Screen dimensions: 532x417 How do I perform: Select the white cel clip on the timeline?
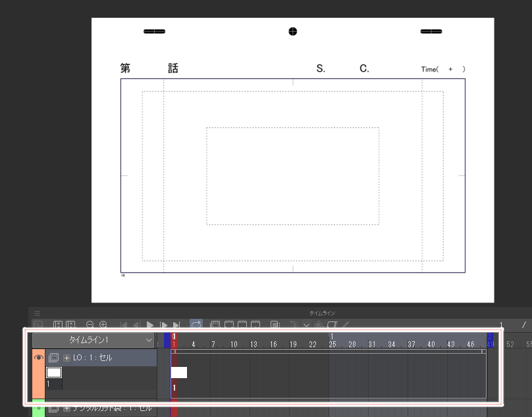click(x=179, y=372)
